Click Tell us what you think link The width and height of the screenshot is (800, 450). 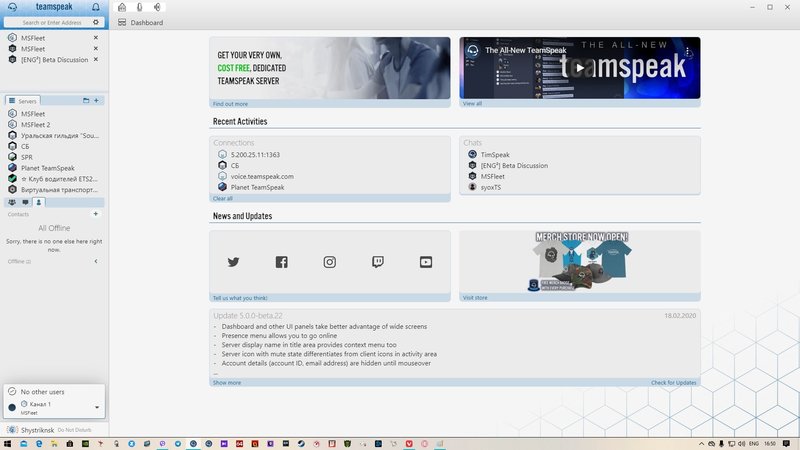point(240,298)
